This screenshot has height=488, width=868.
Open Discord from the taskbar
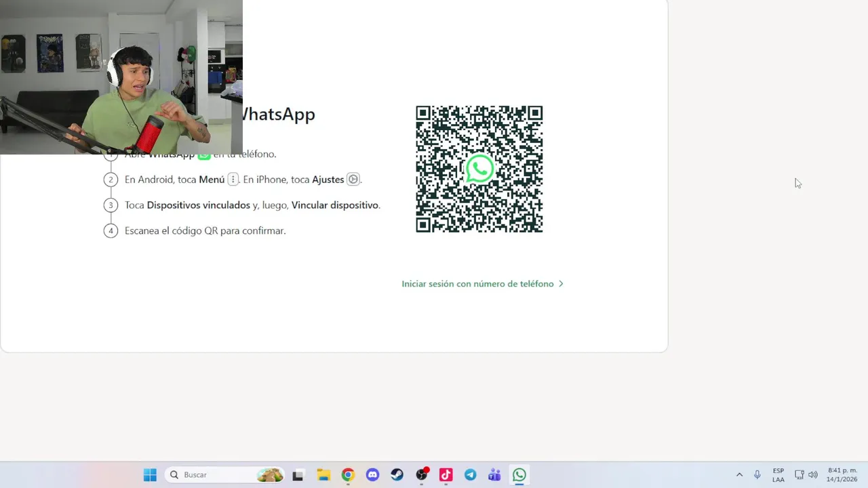[x=372, y=475]
